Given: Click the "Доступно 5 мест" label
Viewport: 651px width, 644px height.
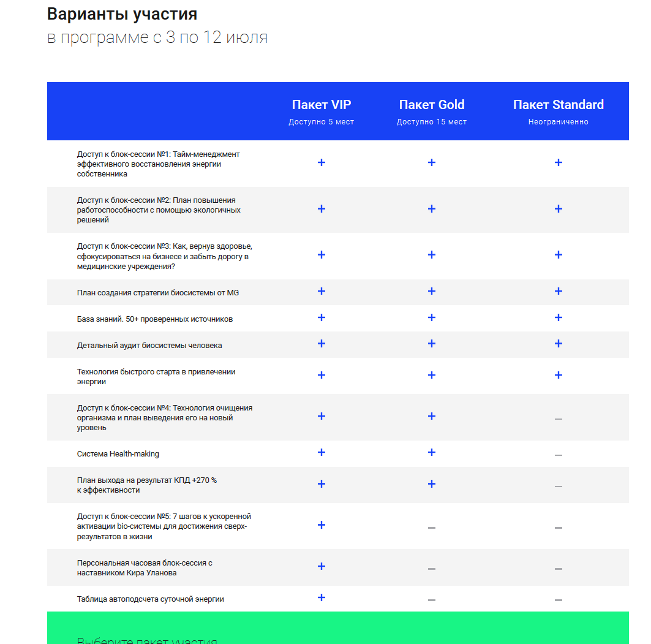Looking at the screenshot, I should coord(322,122).
